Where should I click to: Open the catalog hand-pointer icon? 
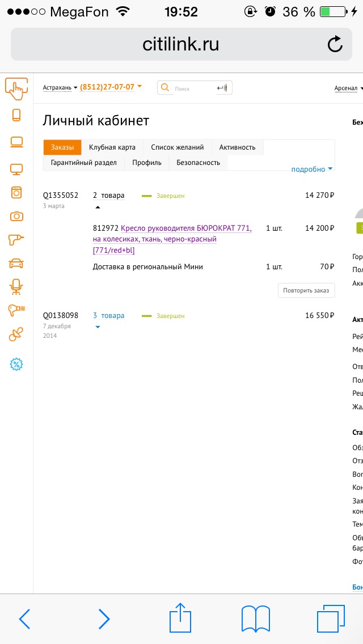[x=16, y=88]
